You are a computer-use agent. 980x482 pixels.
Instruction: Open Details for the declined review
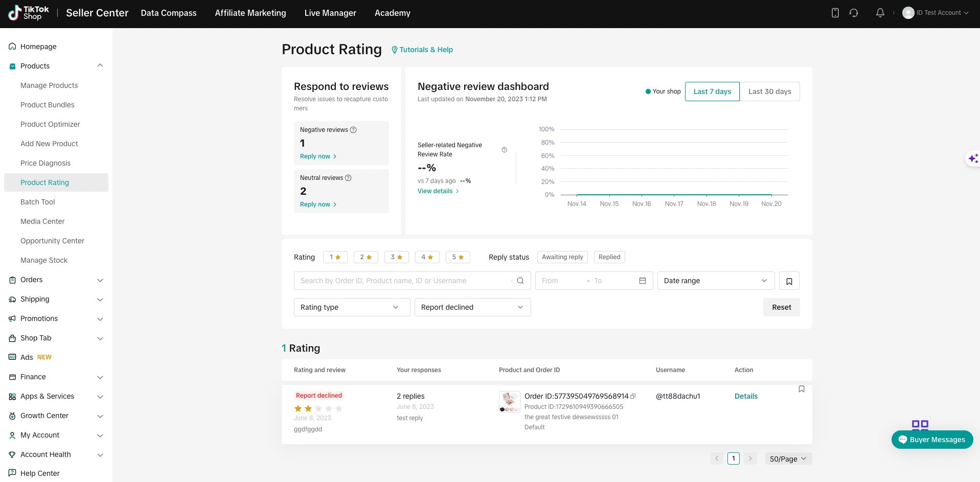tap(746, 396)
